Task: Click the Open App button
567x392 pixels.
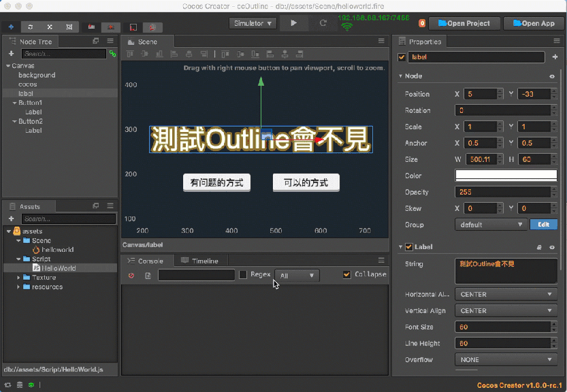Action: [534, 23]
